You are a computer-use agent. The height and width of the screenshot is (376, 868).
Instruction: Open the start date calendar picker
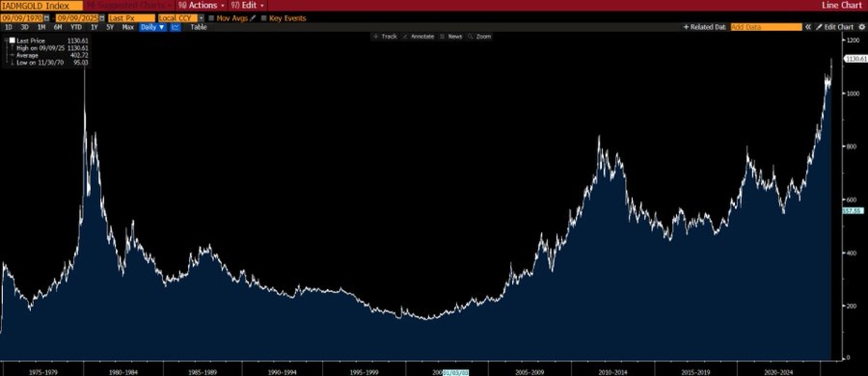(47, 18)
